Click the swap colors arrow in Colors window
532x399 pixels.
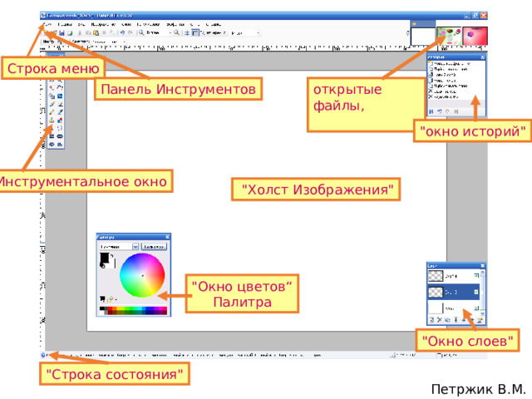pyautogui.click(x=111, y=255)
